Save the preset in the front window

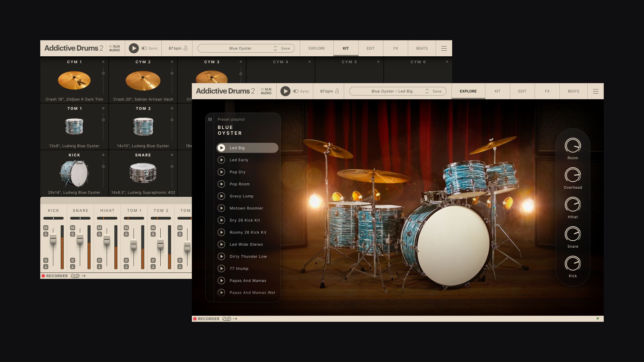tap(437, 91)
